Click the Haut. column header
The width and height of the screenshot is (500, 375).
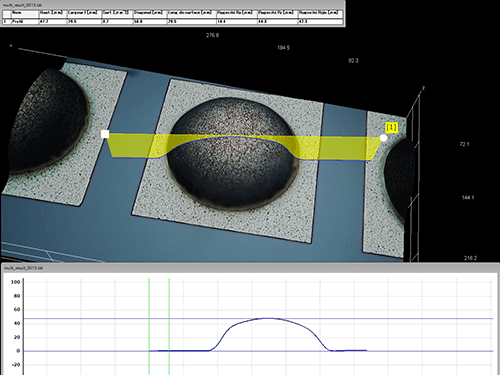53,13
